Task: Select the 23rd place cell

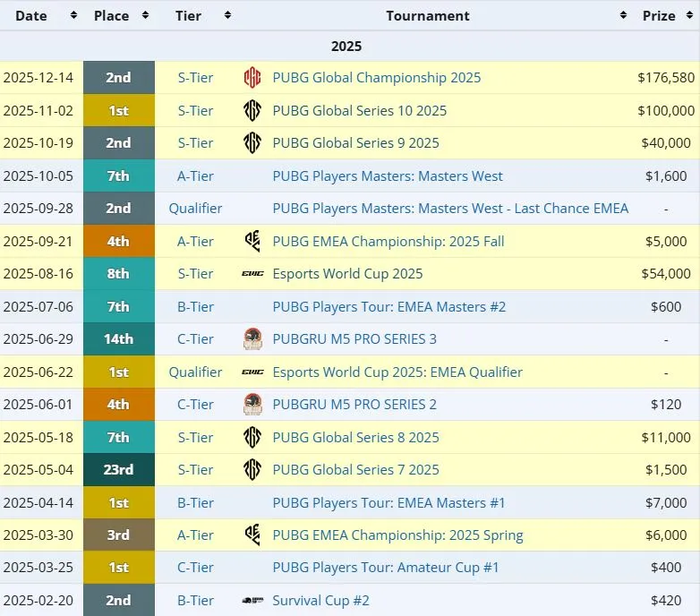Action: tap(119, 469)
